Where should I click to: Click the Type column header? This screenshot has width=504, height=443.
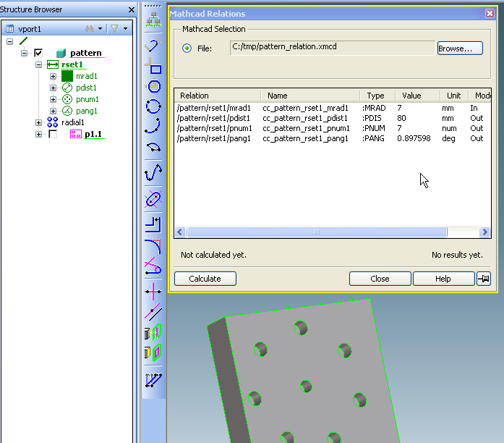pyautogui.click(x=377, y=96)
